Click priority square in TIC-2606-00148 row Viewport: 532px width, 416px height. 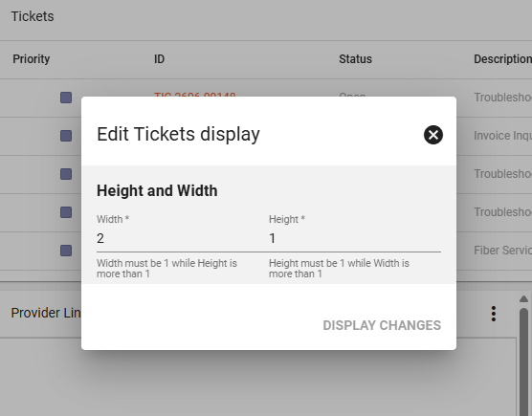(66, 98)
